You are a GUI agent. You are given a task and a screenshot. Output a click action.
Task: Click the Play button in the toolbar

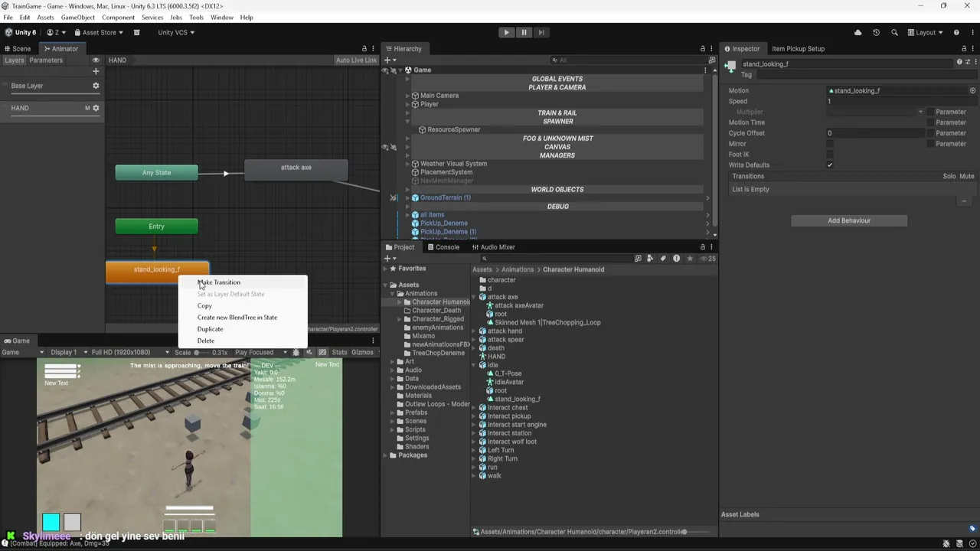click(506, 32)
